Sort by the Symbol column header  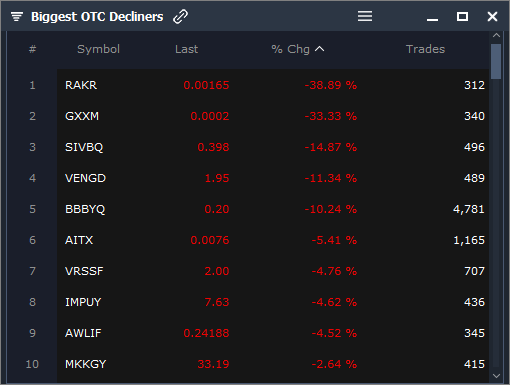(x=98, y=49)
